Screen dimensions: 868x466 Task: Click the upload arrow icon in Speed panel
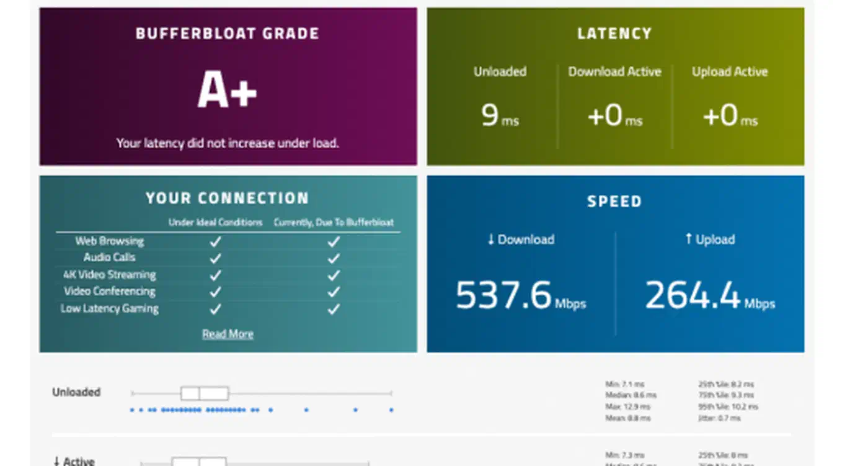(x=688, y=239)
